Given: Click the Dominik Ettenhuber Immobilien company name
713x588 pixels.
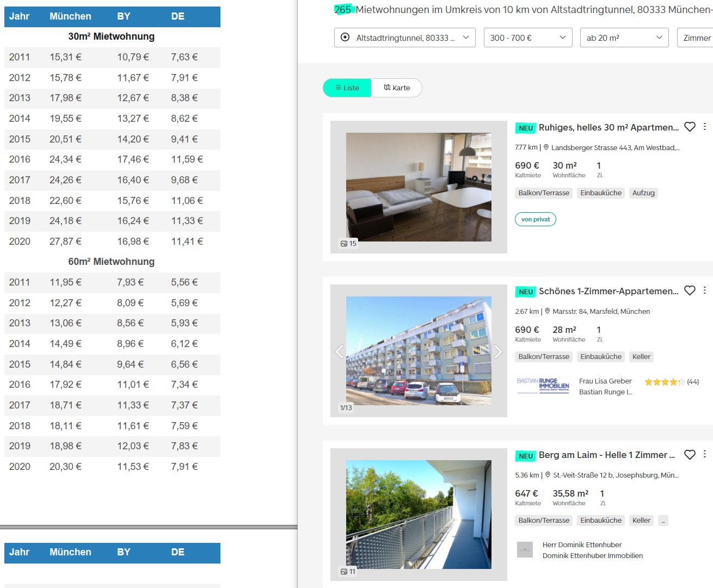Looking at the screenshot, I should pyautogui.click(x=593, y=556).
